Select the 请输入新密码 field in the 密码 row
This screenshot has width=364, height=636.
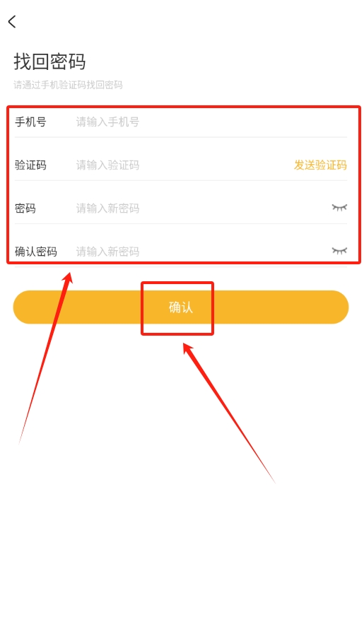click(x=201, y=208)
